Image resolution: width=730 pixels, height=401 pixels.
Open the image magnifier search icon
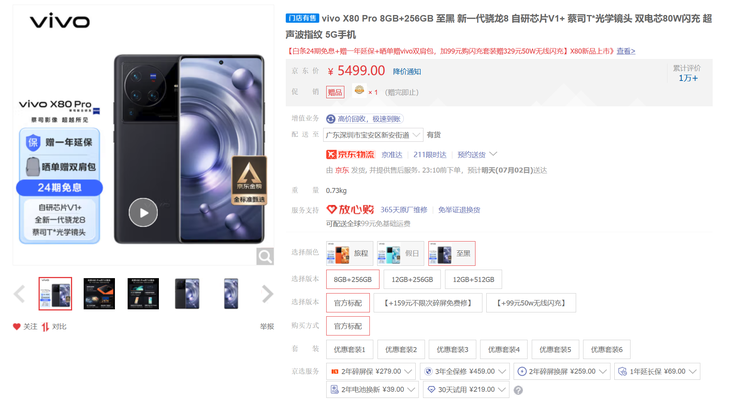click(265, 256)
